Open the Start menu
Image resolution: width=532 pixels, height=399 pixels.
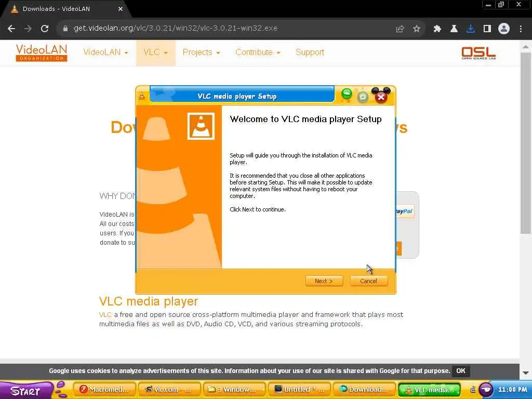click(25, 391)
